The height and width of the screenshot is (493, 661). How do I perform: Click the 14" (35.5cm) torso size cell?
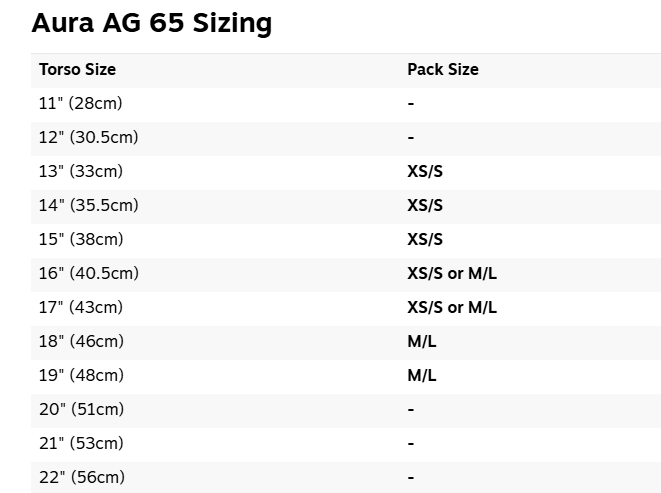tap(88, 205)
